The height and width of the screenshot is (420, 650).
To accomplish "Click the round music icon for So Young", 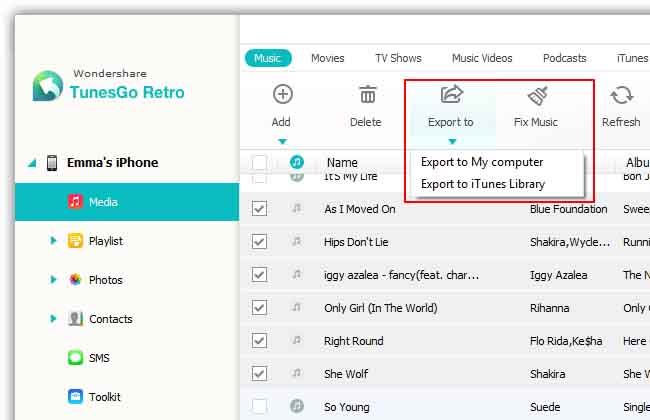I will 296,406.
